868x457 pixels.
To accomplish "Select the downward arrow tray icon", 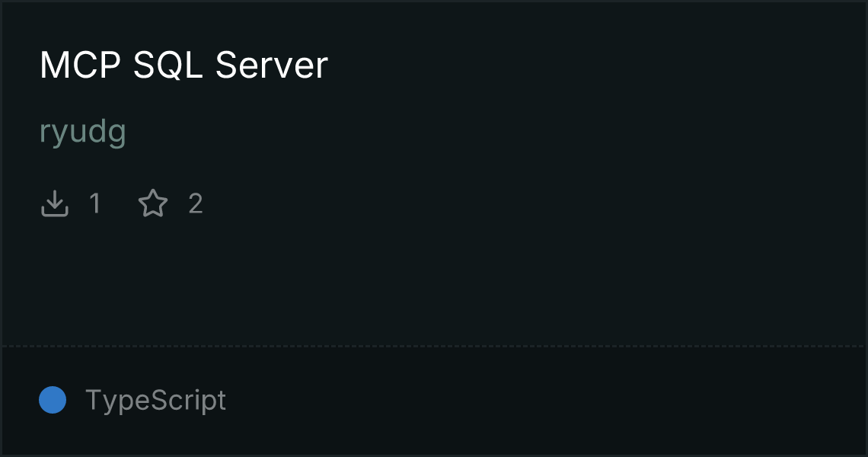I will pos(54,203).
